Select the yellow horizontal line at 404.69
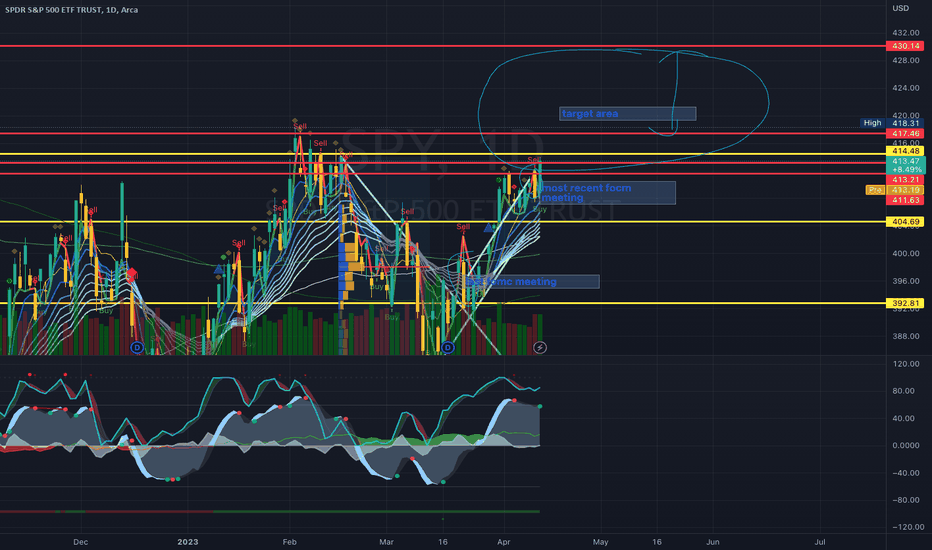Screen dimensions: 932x550 (x=443, y=222)
